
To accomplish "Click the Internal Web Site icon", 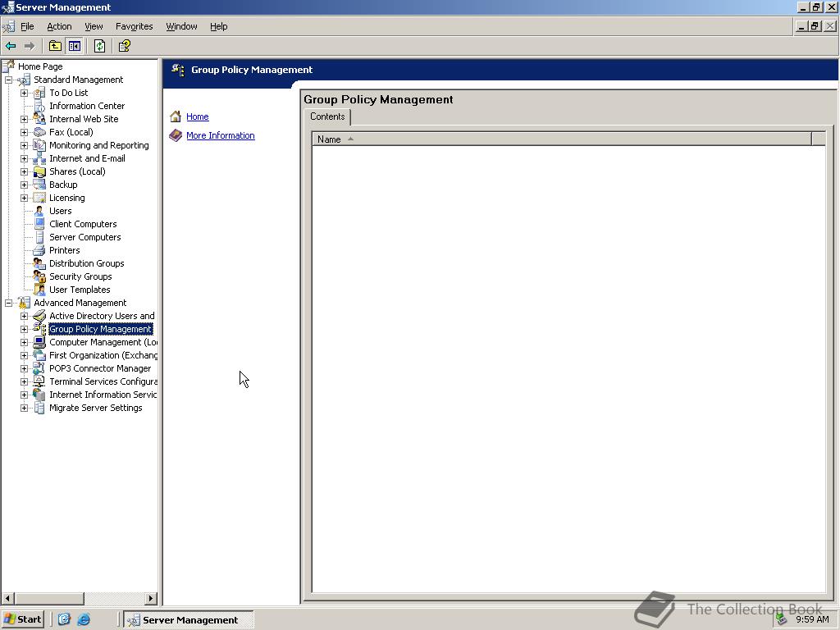I will tap(39, 119).
